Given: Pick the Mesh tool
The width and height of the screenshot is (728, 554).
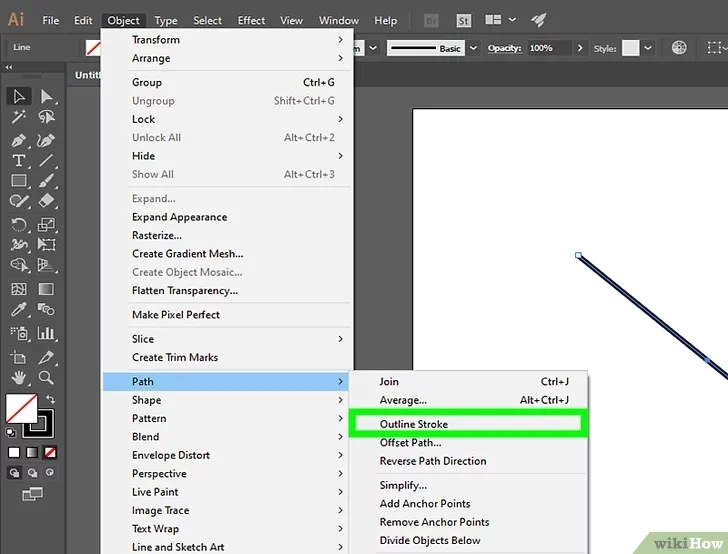Looking at the screenshot, I should (x=19, y=289).
